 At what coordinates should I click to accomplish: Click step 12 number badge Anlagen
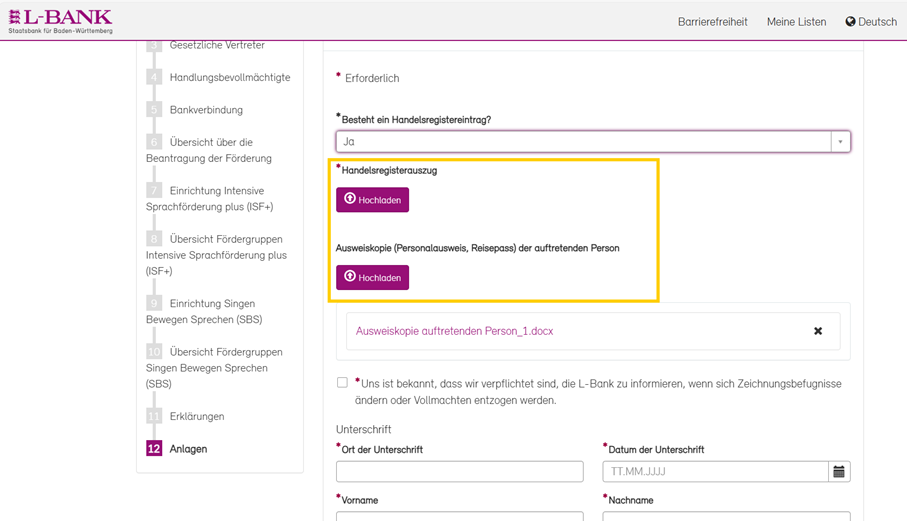(x=154, y=449)
